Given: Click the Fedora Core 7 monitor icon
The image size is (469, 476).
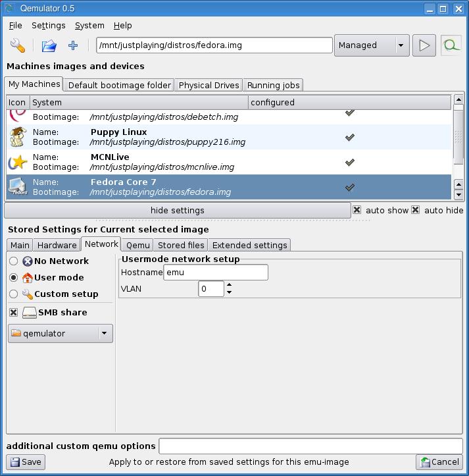Looking at the screenshot, I should pos(18,186).
